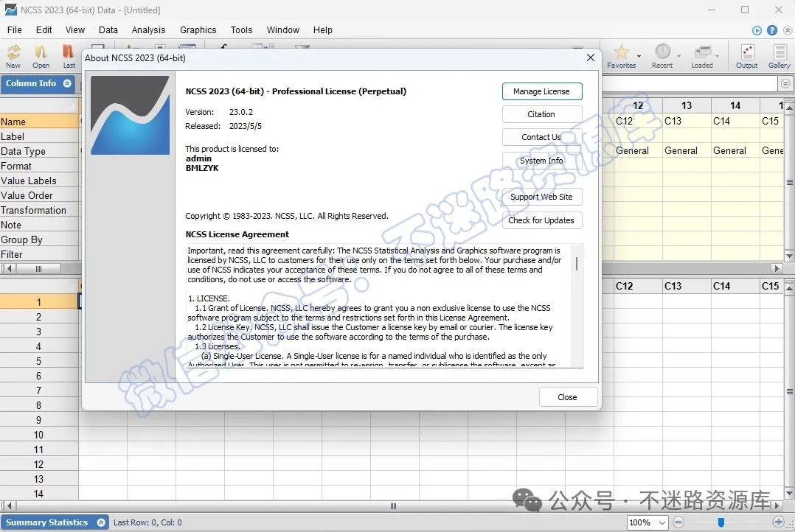This screenshot has width=795, height=532.
Task: Select the Transformation row
Action: click(x=40, y=210)
